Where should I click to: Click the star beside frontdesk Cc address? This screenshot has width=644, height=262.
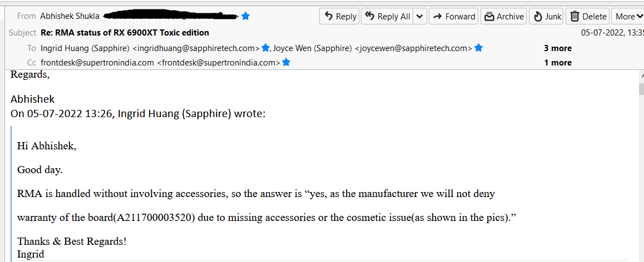(286, 63)
